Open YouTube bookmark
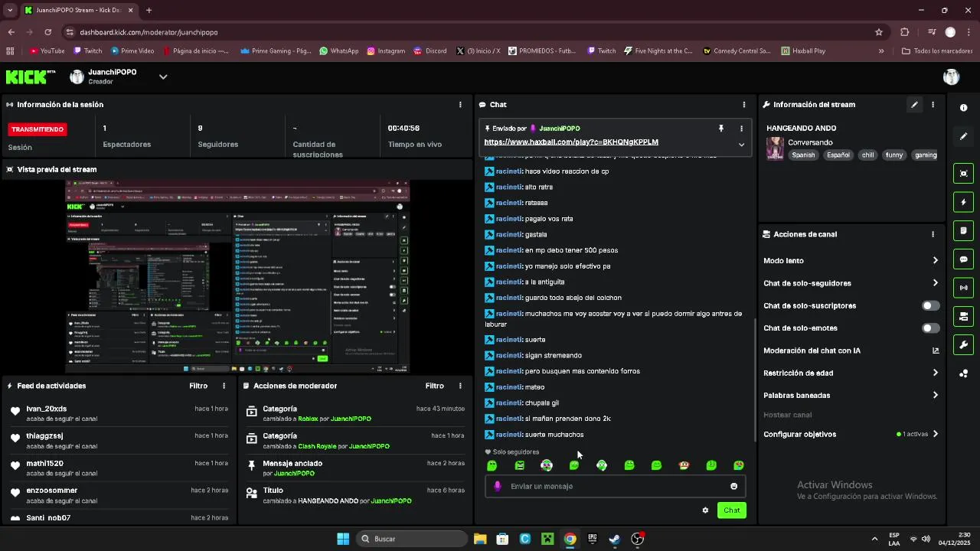Viewport: 980px width, 551px height. (47, 51)
